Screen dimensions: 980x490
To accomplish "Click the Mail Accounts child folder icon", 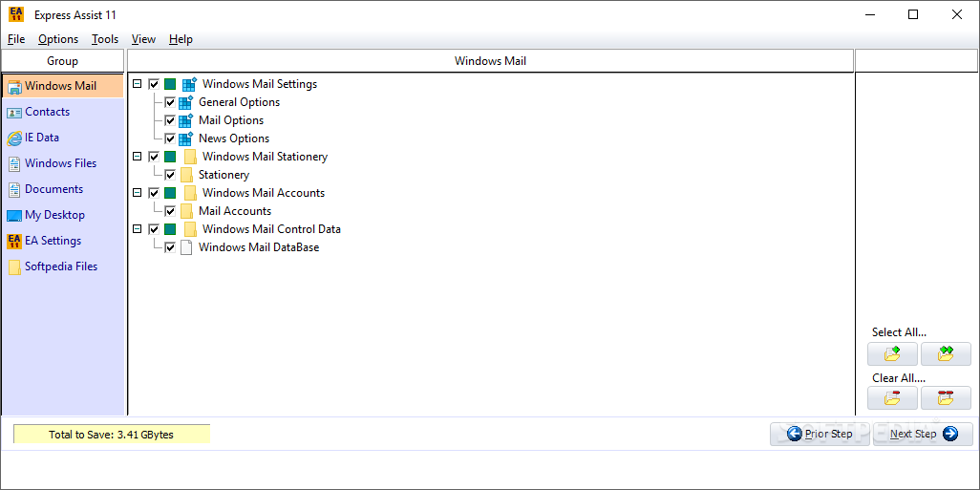I will (186, 211).
